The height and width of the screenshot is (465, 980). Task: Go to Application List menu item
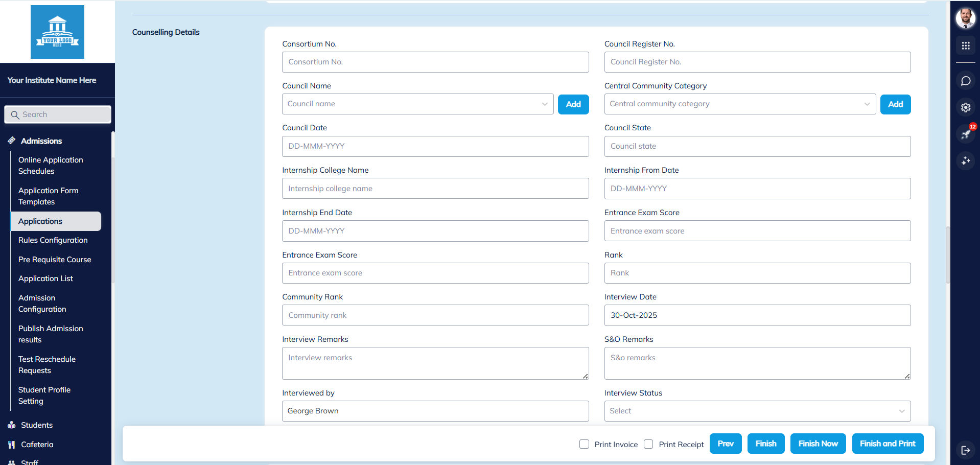[46, 278]
